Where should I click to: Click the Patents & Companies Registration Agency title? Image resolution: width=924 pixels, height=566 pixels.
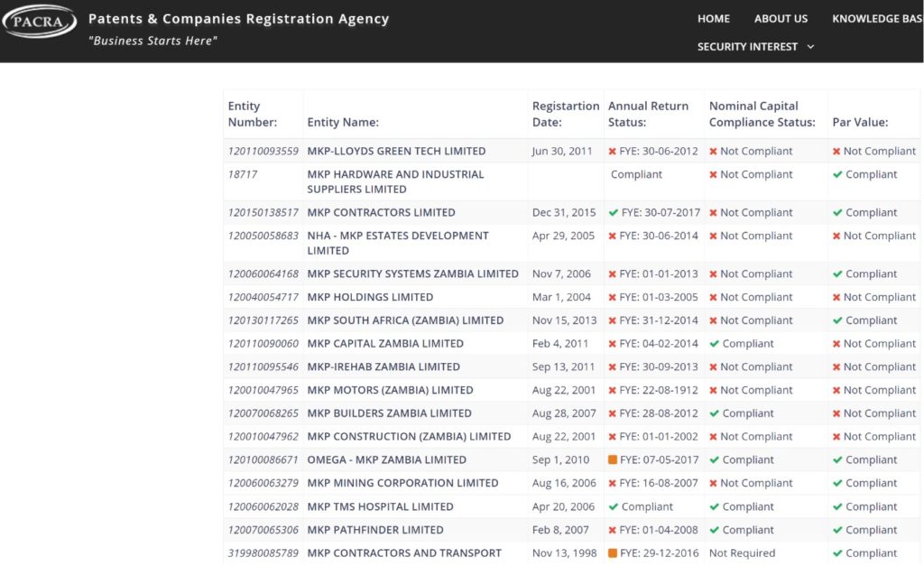(238, 19)
